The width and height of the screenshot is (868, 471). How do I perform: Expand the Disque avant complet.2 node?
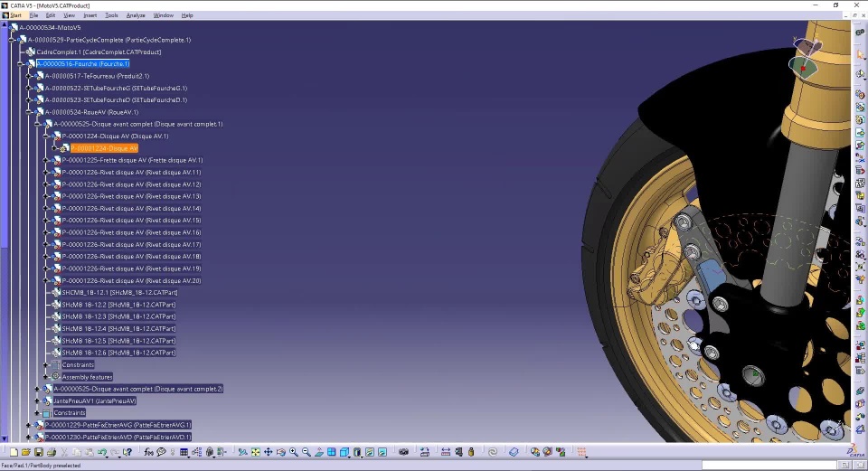click(37, 389)
